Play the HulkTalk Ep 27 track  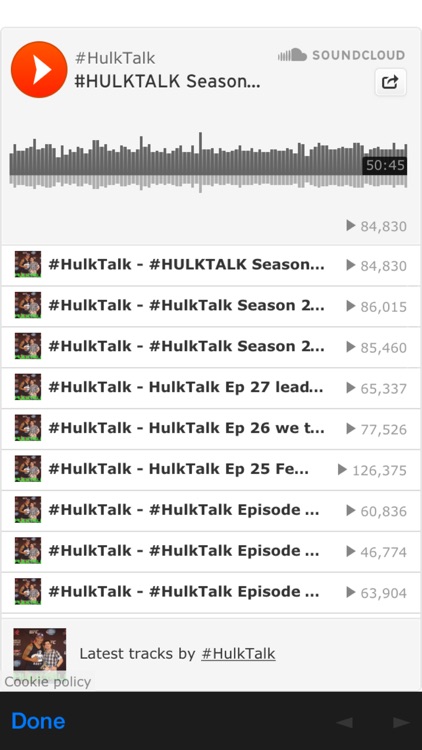click(x=211, y=388)
